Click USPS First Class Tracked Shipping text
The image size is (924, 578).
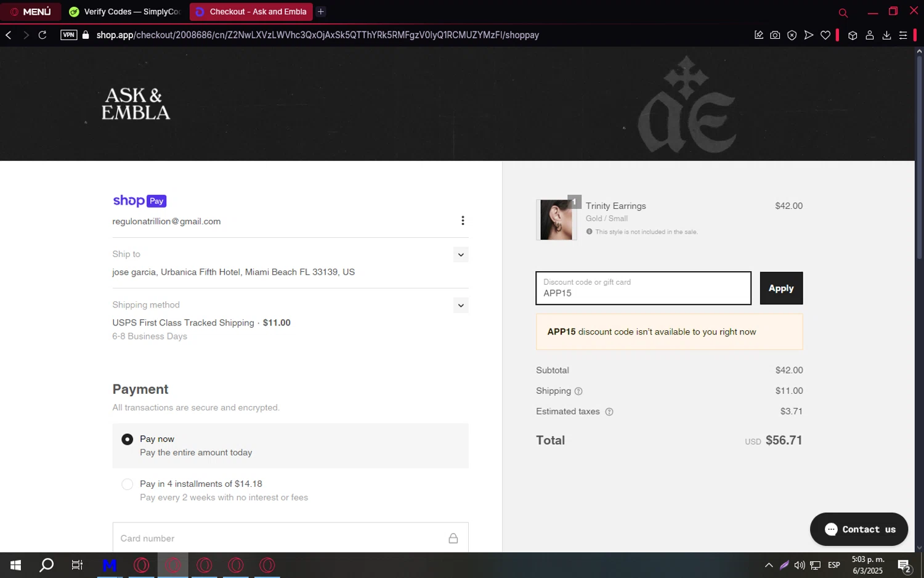(x=183, y=322)
